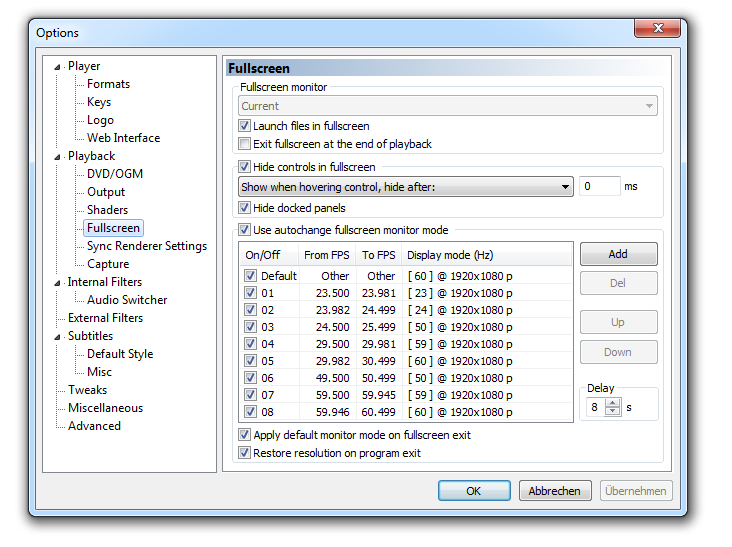Click the Up button
The width and height of the screenshot is (732, 547).
click(619, 322)
